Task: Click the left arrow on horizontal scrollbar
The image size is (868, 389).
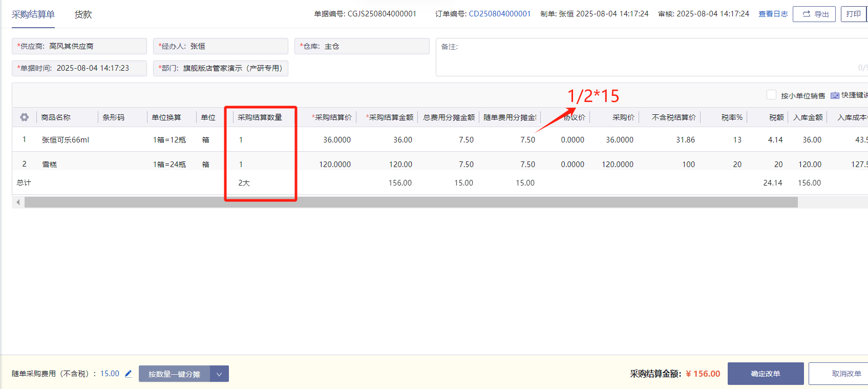Action: click(18, 202)
